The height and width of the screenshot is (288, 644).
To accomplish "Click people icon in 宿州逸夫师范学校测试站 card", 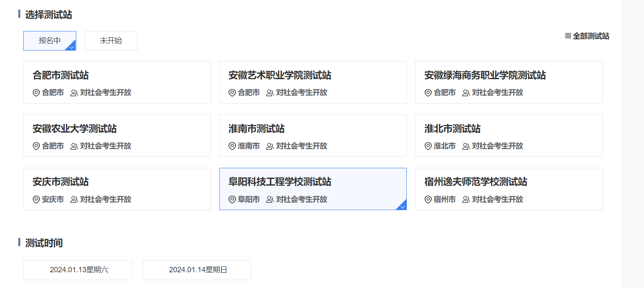I will click(x=466, y=200).
